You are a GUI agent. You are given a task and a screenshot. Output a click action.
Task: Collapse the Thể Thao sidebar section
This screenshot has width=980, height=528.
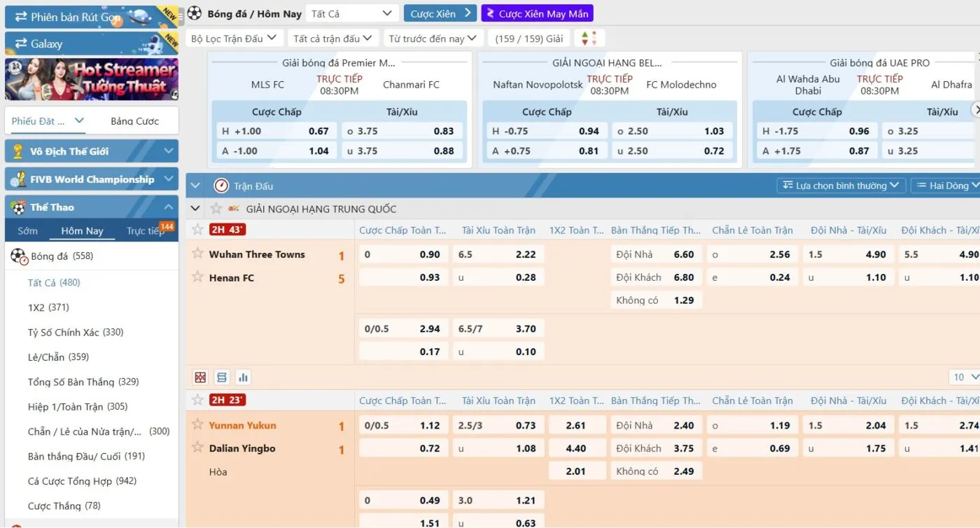click(168, 207)
